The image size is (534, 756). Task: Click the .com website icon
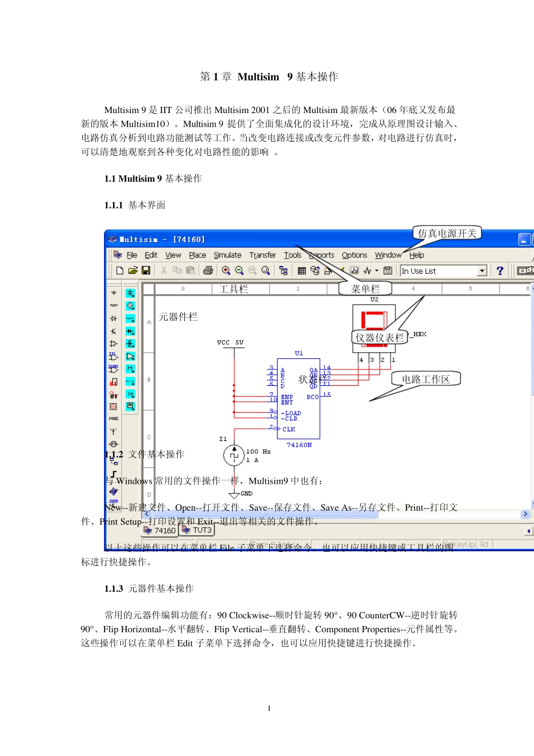click(x=114, y=502)
